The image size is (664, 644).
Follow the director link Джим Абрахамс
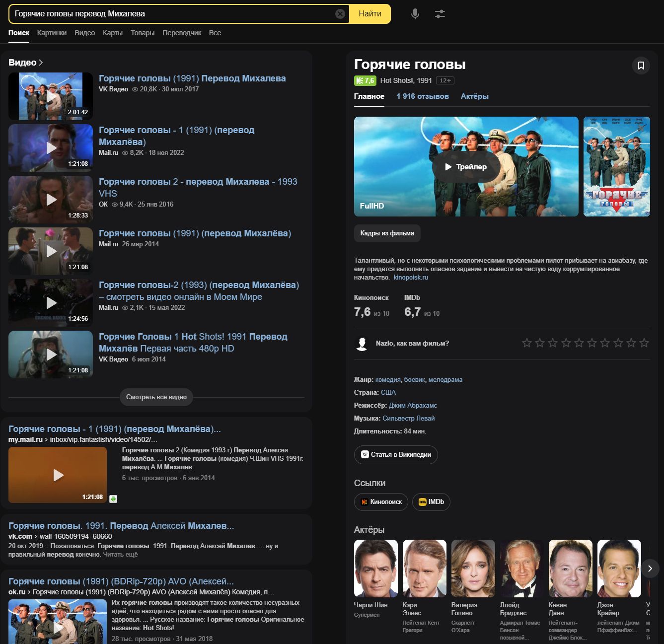[413, 406]
